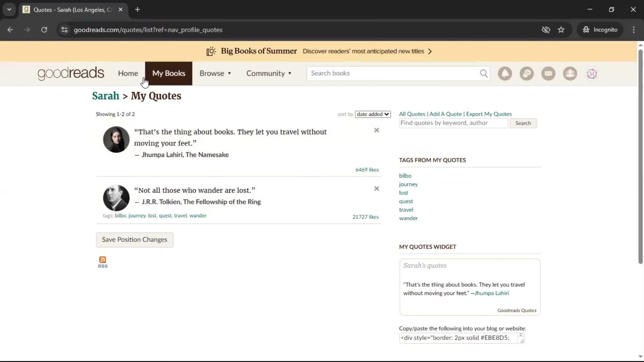Reload the page

click(44, 30)
